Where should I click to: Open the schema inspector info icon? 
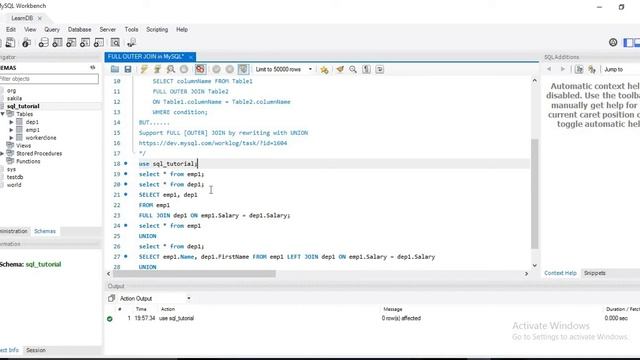coord(27,42)
